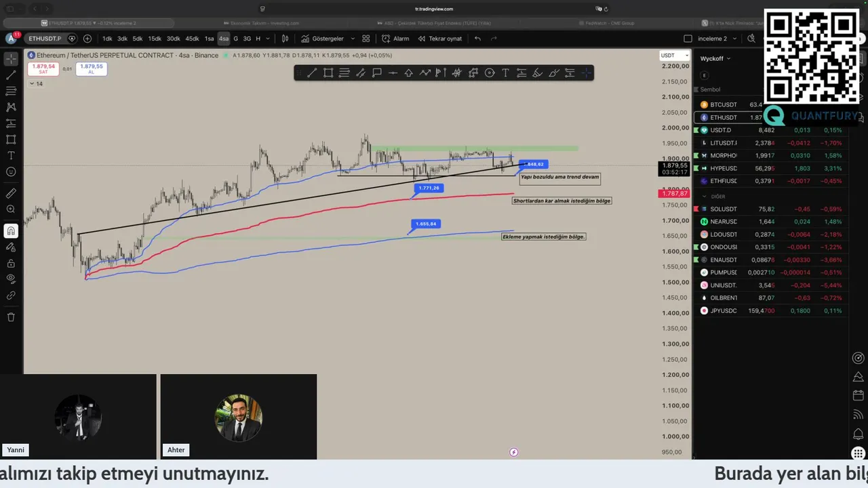Open the candlestick chart type selector
868x488 pixels.
285,39
